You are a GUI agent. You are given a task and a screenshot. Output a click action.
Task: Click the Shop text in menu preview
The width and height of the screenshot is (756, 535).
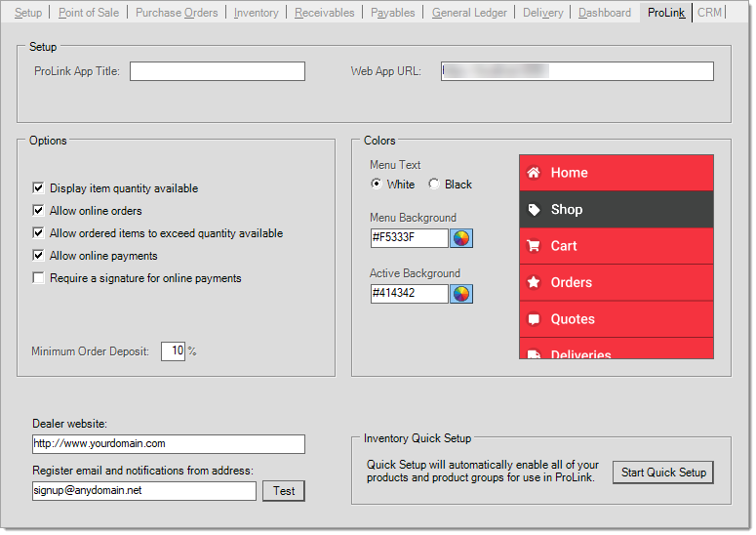[x=567, y=209]
